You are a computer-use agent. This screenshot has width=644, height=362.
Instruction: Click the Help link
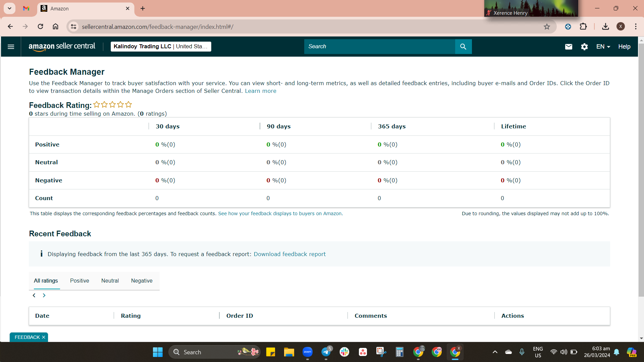[x=624, y=47]
